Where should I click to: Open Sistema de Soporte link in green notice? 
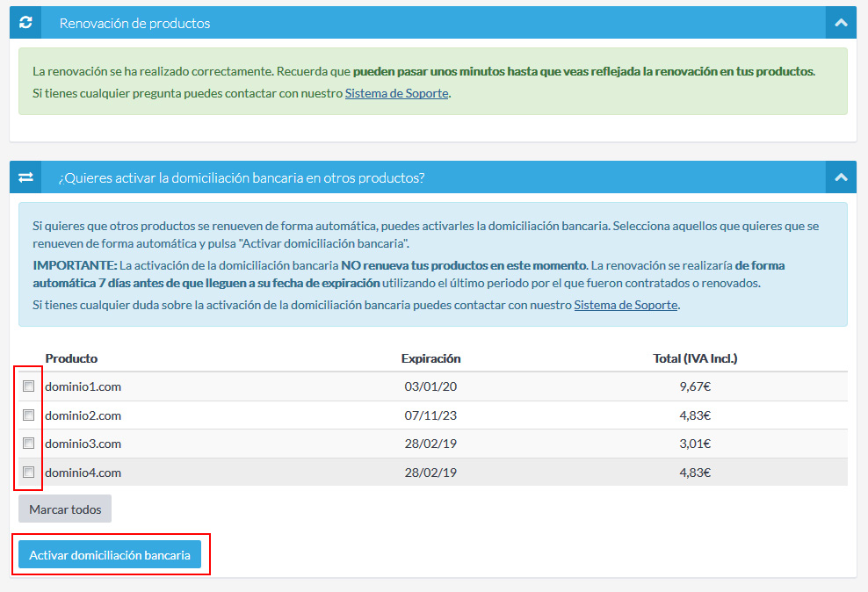click(x=396, y=93)
